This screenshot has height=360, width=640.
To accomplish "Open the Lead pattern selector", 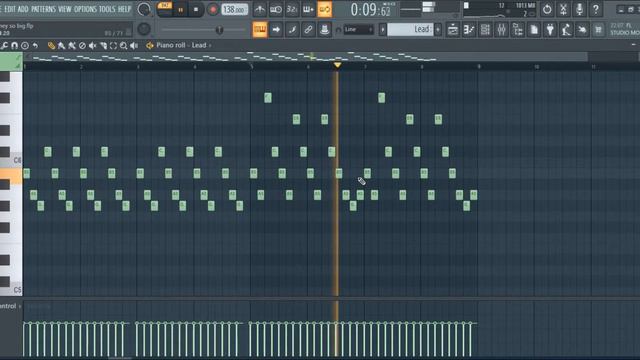I will [410, 29].
